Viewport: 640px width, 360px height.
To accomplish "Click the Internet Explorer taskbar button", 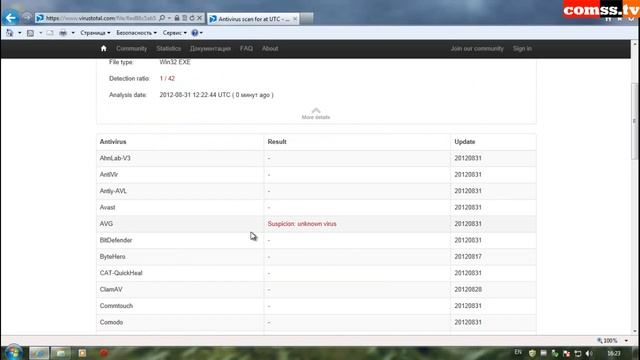I will (39, 353).
